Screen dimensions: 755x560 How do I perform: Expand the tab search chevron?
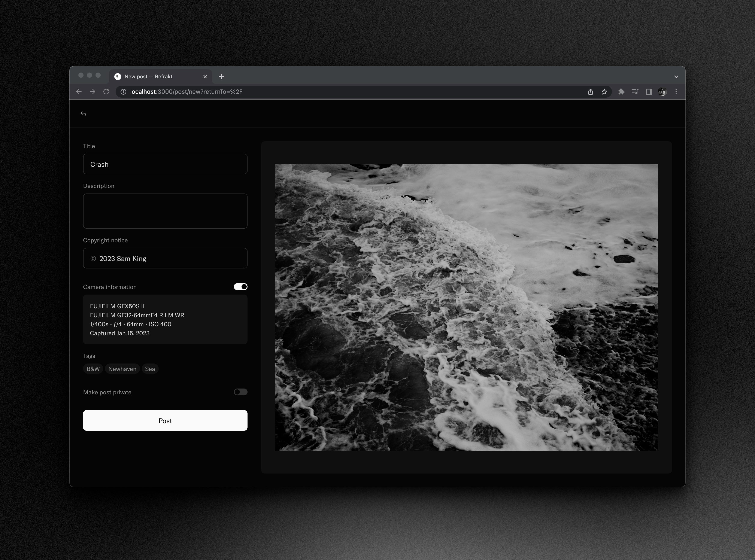click(x=676, y=77)
